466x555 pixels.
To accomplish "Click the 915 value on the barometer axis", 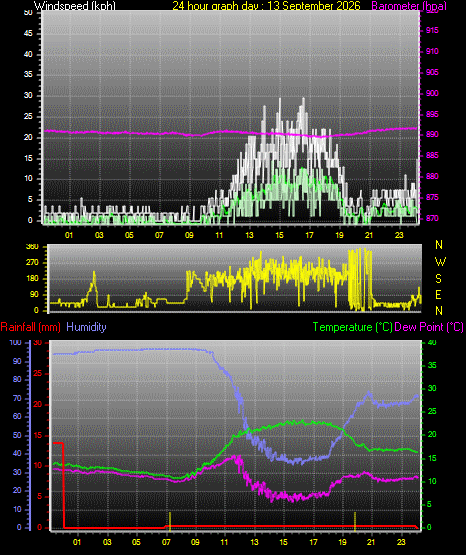I will (432, 30).
